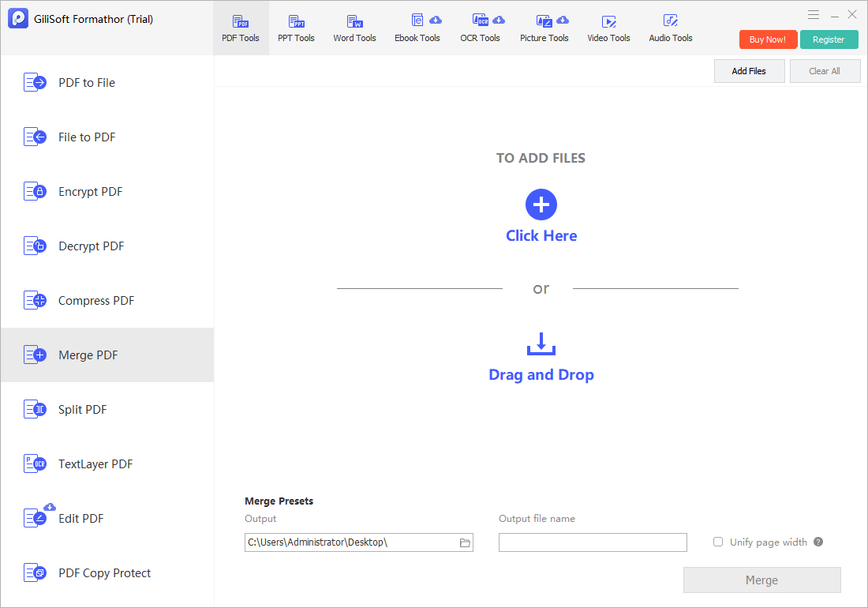Click the Add Files button
The width and height of the screenshot is (868, 608).
[x=749, y=71]
